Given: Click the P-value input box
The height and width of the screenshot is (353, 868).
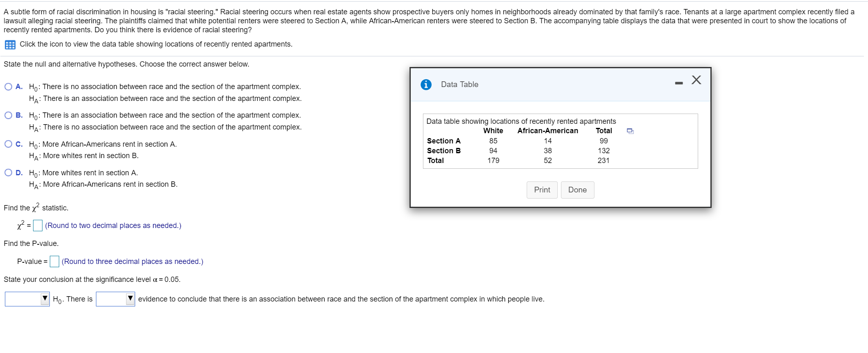Looking at the screenshot, I should [x=54, y=261].
